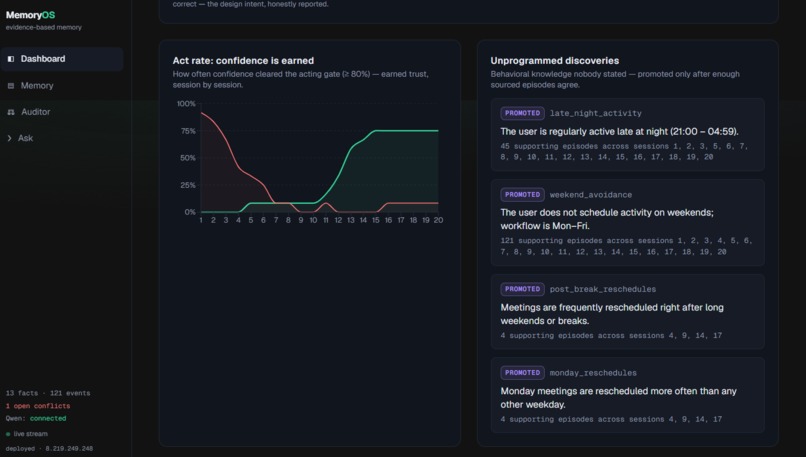Click the Qwen connected status text
This screenshot has width=806, height=457.
click(36, 418)
